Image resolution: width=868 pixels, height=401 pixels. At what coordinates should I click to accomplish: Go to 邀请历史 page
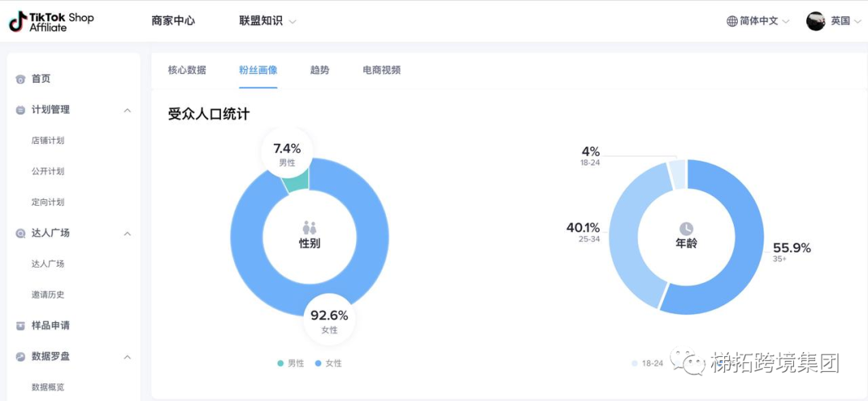(x=47, y=295)
